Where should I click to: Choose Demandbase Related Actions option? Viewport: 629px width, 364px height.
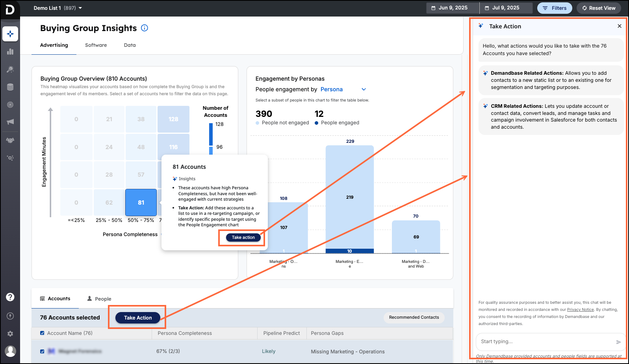551,80
